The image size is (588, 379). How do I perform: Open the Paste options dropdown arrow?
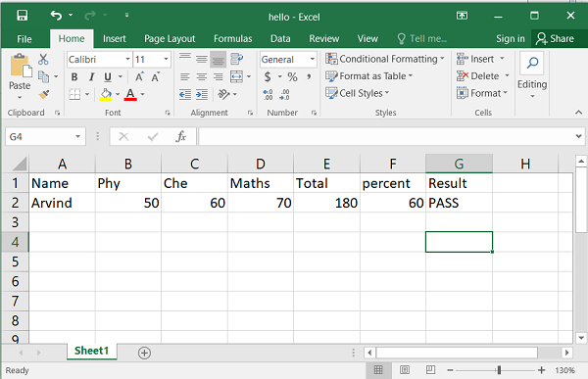[20, 98]
